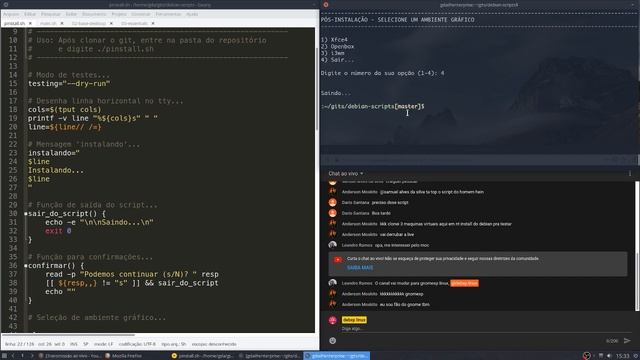Click Dario Santana avatar on 'Boa tarde'
The image size is (640, 360).
tap(333, 213)
